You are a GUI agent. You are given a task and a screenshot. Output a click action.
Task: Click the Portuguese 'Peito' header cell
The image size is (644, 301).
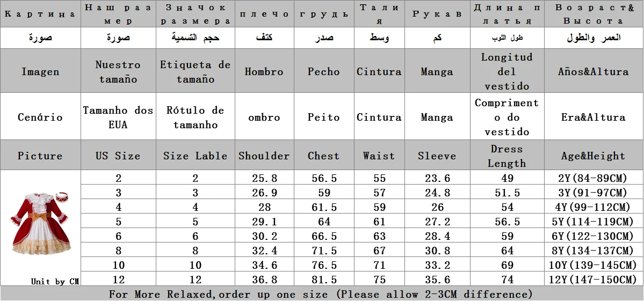point(324,117)
